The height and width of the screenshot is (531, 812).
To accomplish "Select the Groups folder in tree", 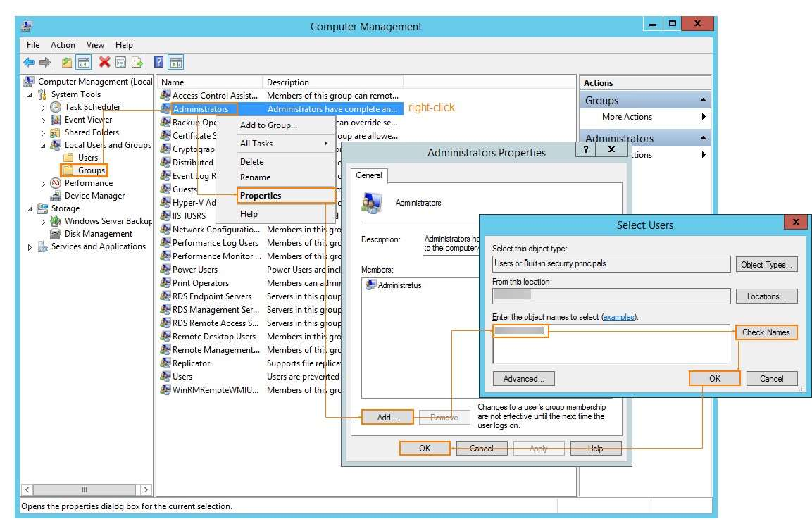I will [x=91, y=170].
